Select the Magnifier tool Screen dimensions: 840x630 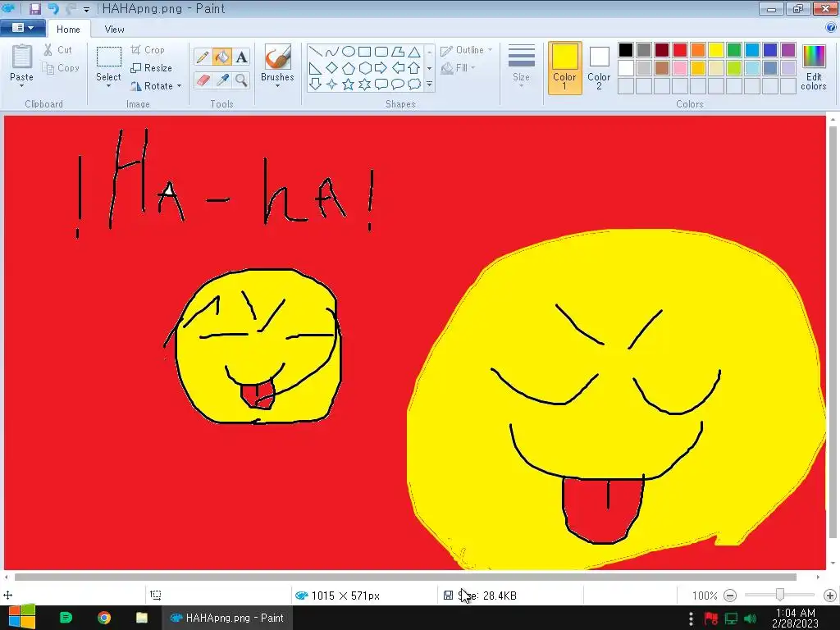[x=241, y=80]
